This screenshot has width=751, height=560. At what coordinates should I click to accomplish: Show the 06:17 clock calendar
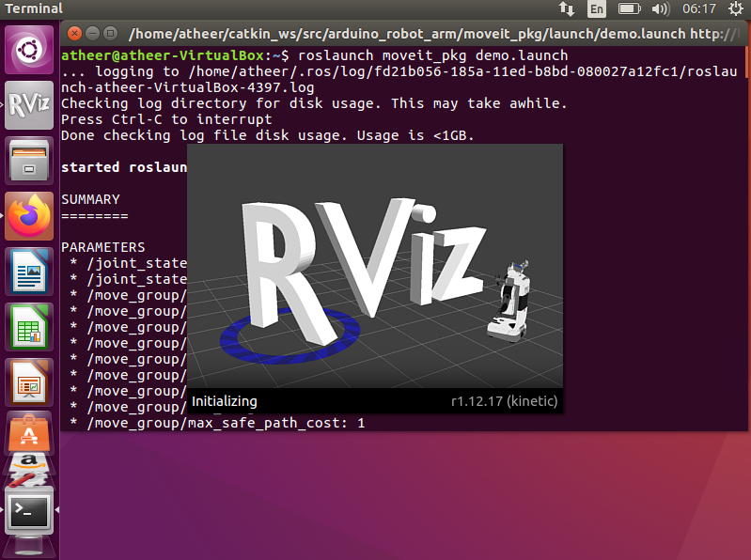(x=699, y=8)
